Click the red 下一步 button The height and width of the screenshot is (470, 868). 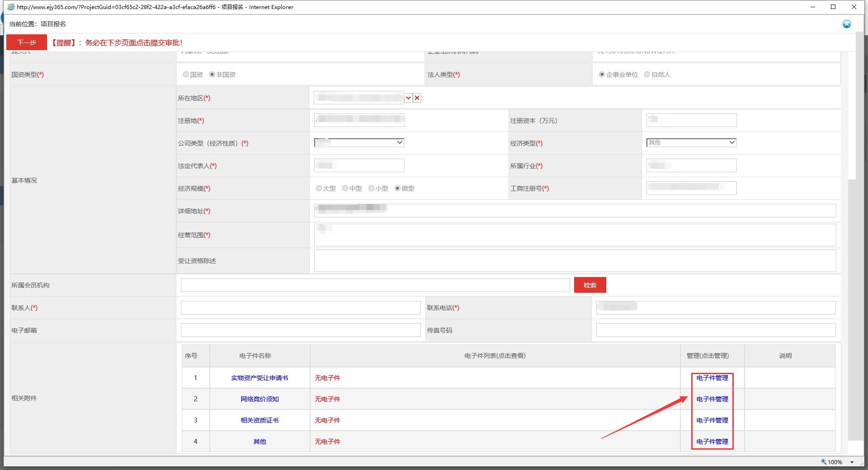click(x=27, y=42)
